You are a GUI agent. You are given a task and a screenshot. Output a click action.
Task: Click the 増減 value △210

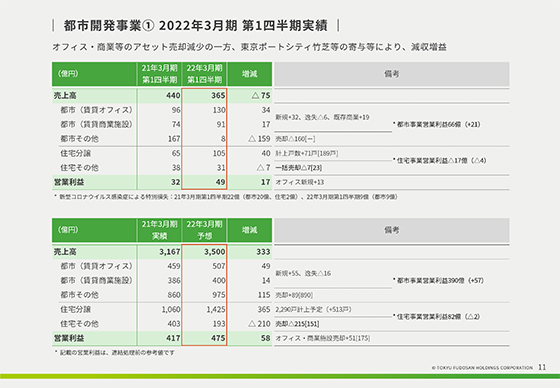[x=260, y=324]
